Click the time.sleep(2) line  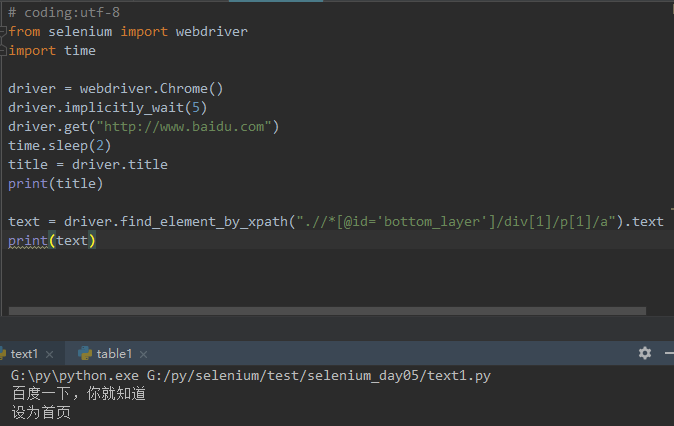(x=59, y=145)
